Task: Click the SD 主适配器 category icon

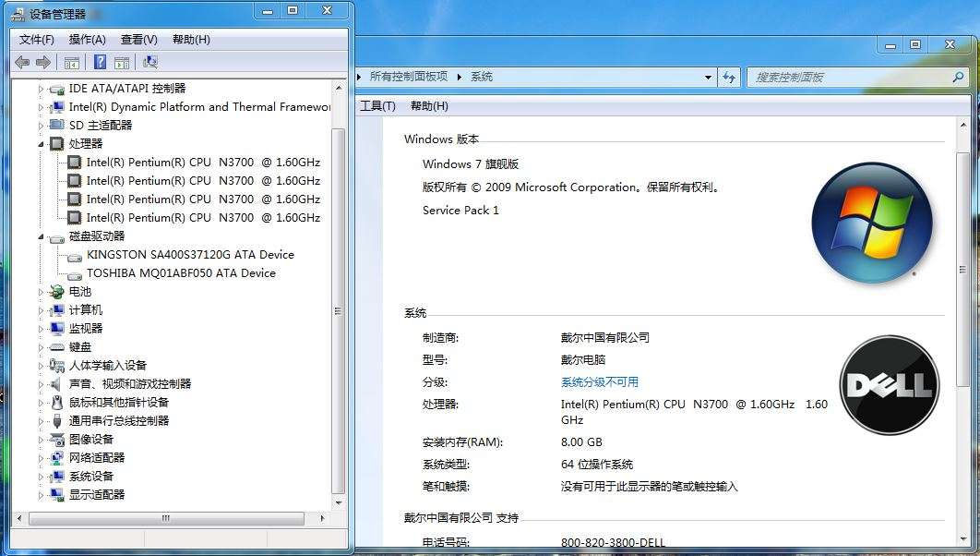Action: [x=57, y=125]
